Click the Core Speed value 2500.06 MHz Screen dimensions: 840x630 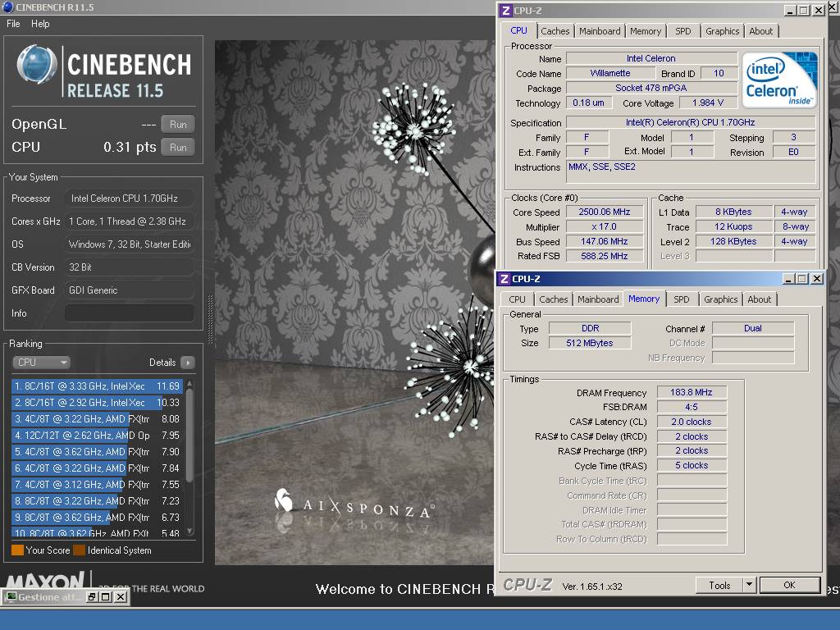click(605, 212)
